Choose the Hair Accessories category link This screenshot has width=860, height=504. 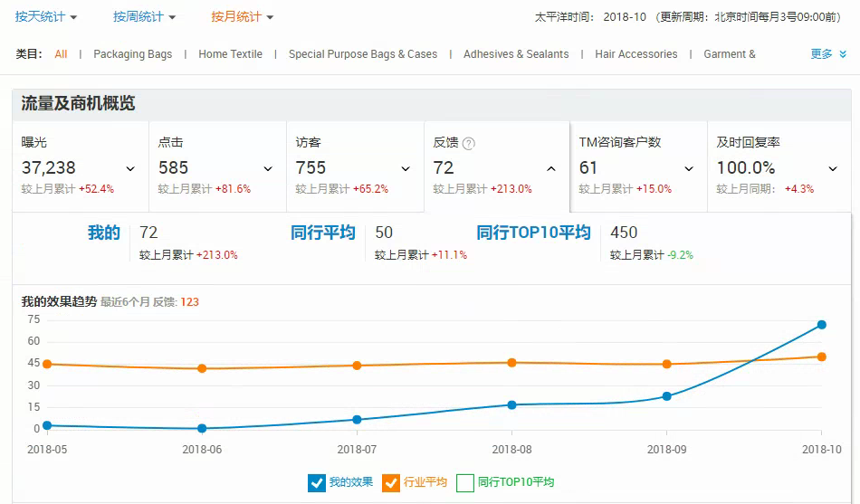tap(635, 54)
